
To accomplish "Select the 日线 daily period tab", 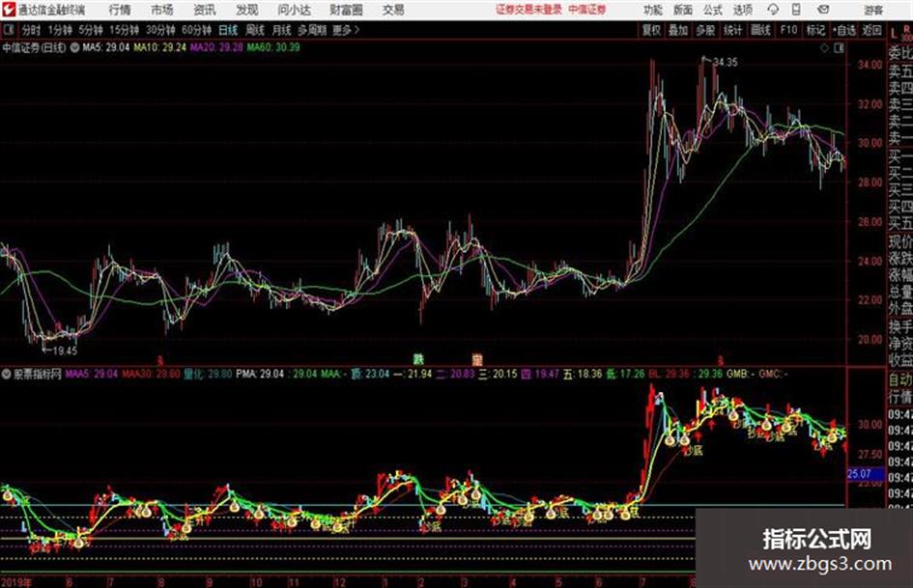I will [228, 30].
